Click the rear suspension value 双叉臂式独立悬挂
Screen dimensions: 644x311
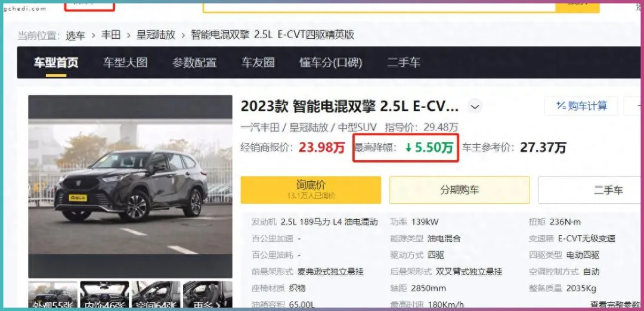tap(469, 272)
